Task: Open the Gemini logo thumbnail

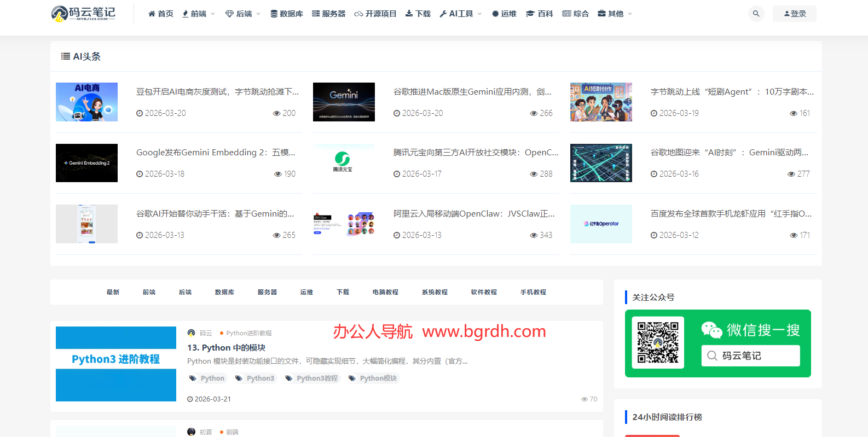Action: (344, 102)
